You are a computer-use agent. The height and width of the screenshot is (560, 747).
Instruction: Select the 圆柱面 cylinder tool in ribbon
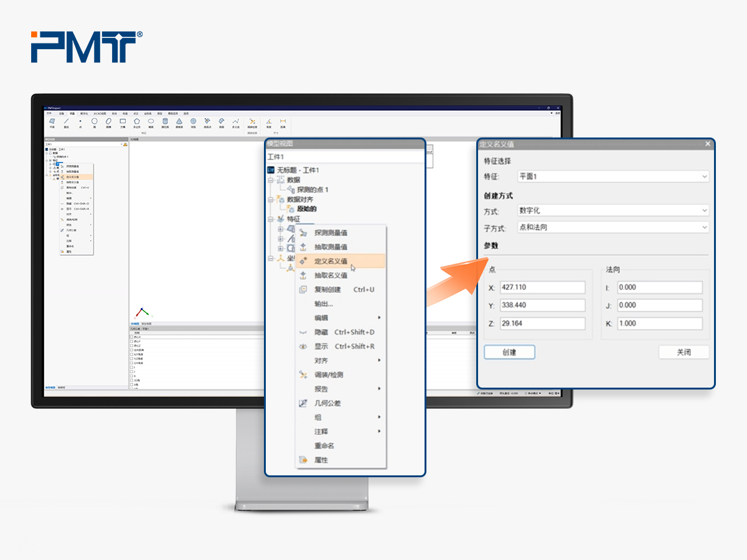pos(165,123)
